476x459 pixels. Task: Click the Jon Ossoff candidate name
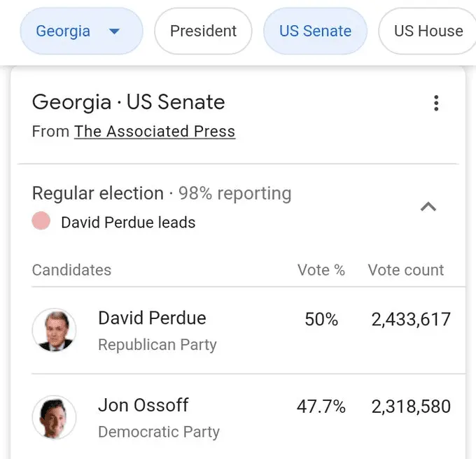pyautogui.click(x=143, y=405)
